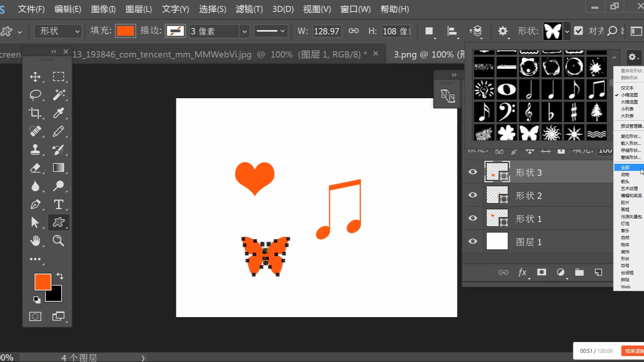Create a new group folder button

point(579,272)
